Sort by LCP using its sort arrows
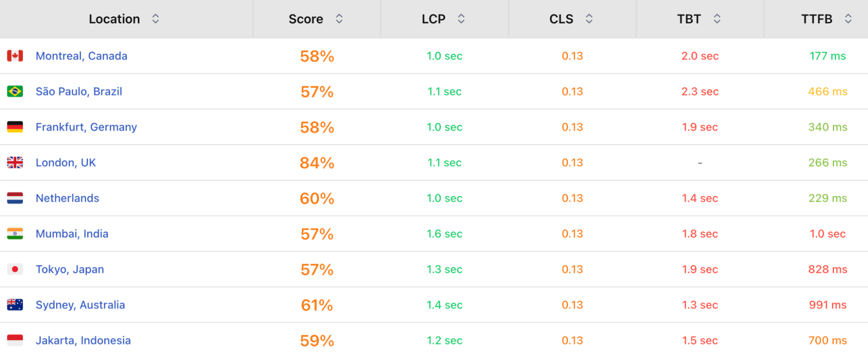Image resolution: width=868 pixels, height=355 pixels. click(461, 19)
